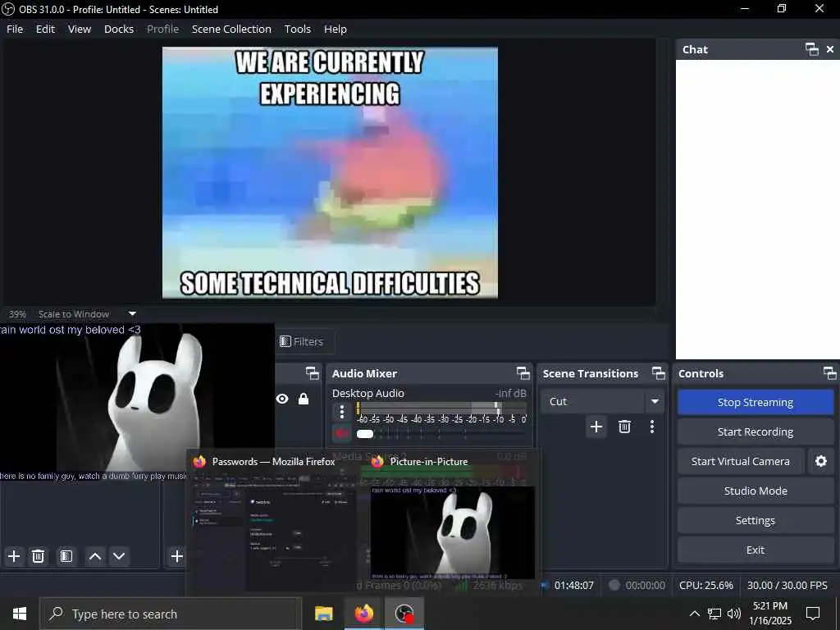Add a new scene with plus icon
The width and height of the screenshot is (840, 630).
[x=14, y=556]
